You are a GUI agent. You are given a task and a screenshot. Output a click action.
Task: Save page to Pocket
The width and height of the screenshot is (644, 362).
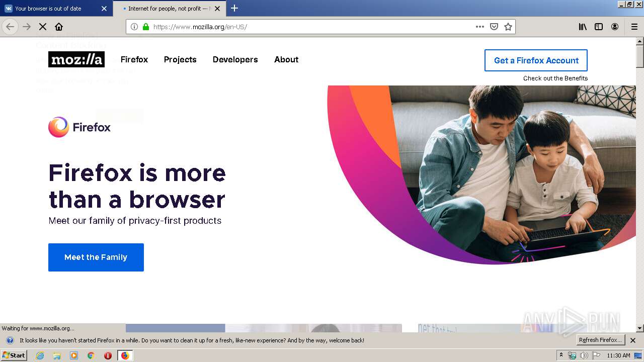pyautogui.click(x=494, y=27)
